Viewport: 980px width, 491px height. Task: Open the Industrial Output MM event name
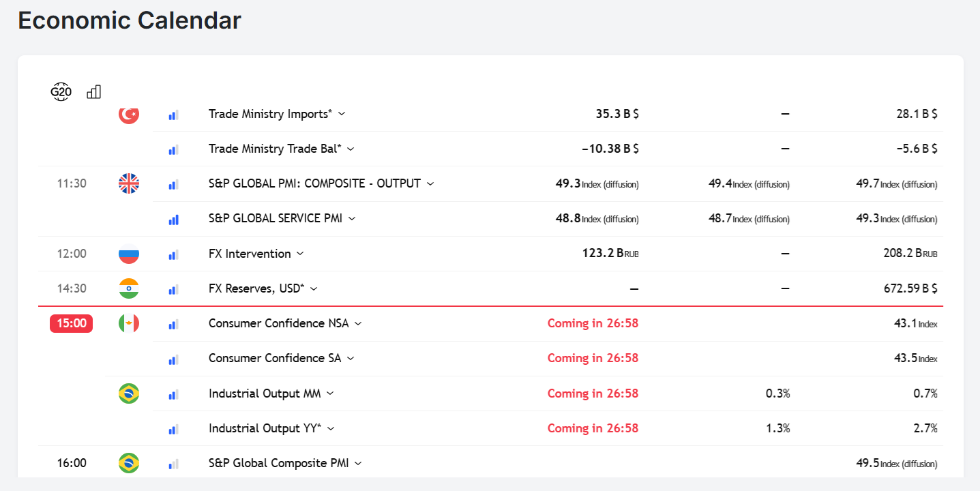pos(265,393)
